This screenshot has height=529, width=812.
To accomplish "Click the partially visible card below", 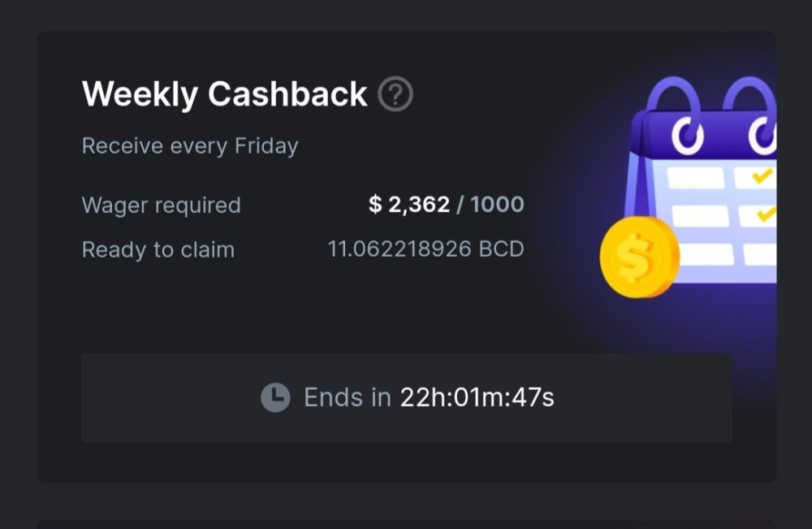I will pos(406,524).
